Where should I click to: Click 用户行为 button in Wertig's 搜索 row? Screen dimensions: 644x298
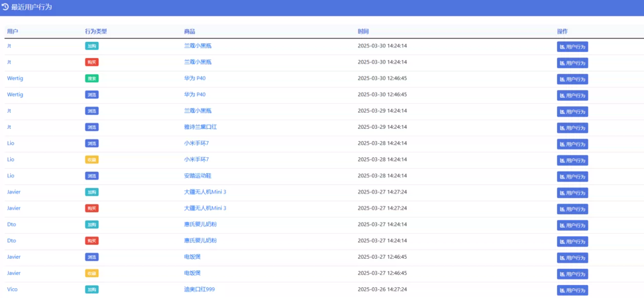click(572, 79)
